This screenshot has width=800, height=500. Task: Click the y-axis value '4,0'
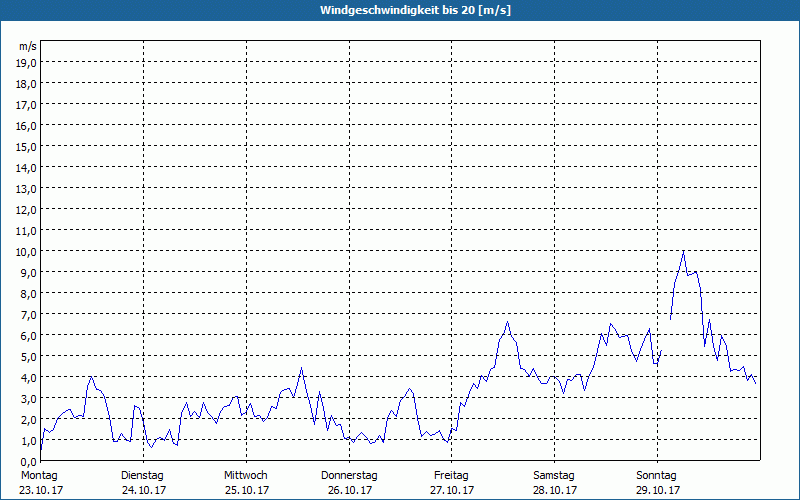point(30,378)
